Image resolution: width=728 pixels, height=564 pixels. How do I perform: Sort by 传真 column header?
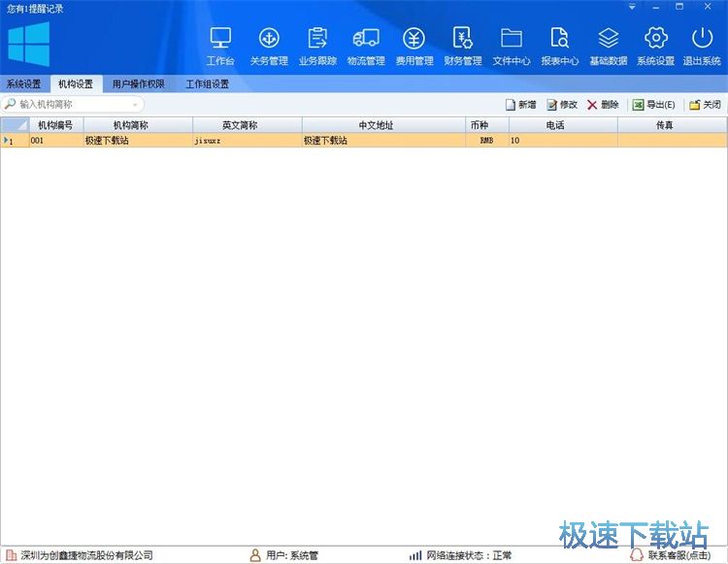[672, 125]
